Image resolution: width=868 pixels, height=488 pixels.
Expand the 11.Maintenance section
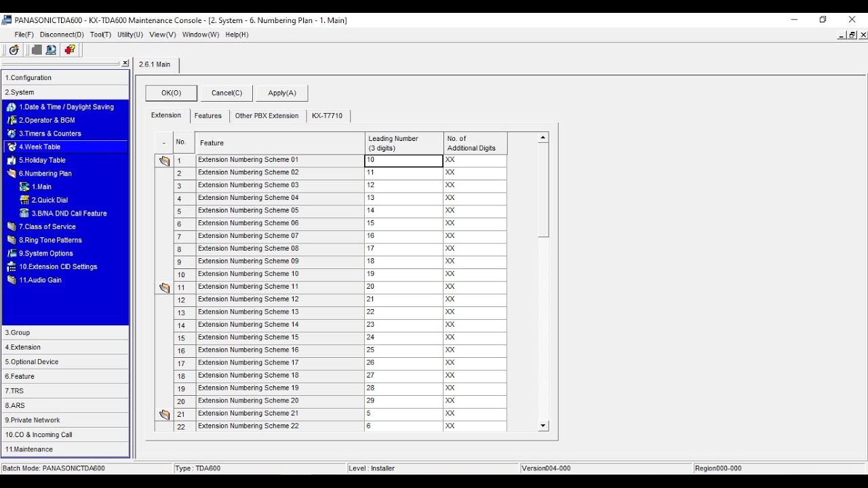(66, 449)
